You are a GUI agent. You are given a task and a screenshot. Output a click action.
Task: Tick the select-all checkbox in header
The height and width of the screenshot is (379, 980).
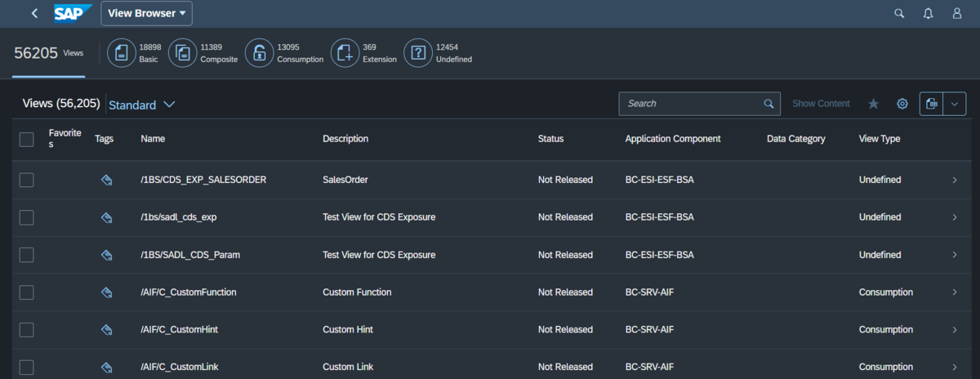pos(26,140)
